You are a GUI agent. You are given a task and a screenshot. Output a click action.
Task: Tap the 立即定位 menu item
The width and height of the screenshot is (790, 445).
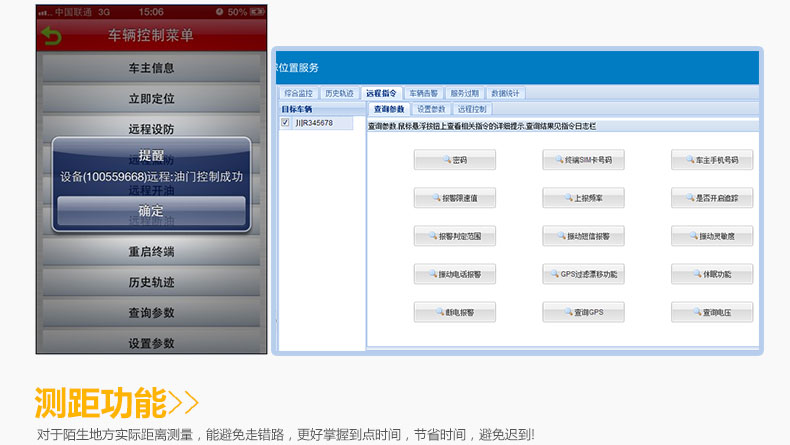pos(151,99)
